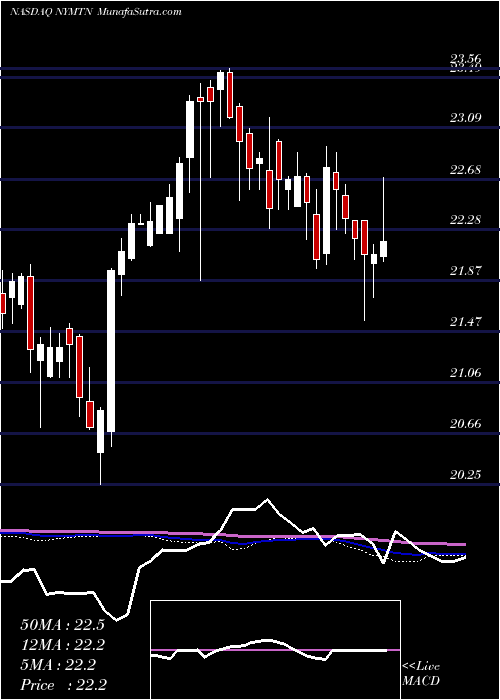
Task: Click the 12MA : 22.2 reading
Action: (64, 645)
